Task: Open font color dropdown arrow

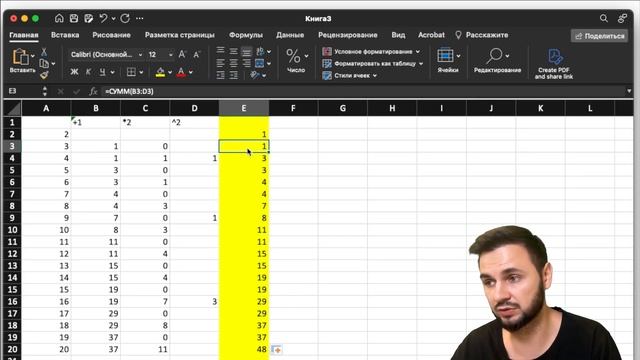Action: pos(191,73)
